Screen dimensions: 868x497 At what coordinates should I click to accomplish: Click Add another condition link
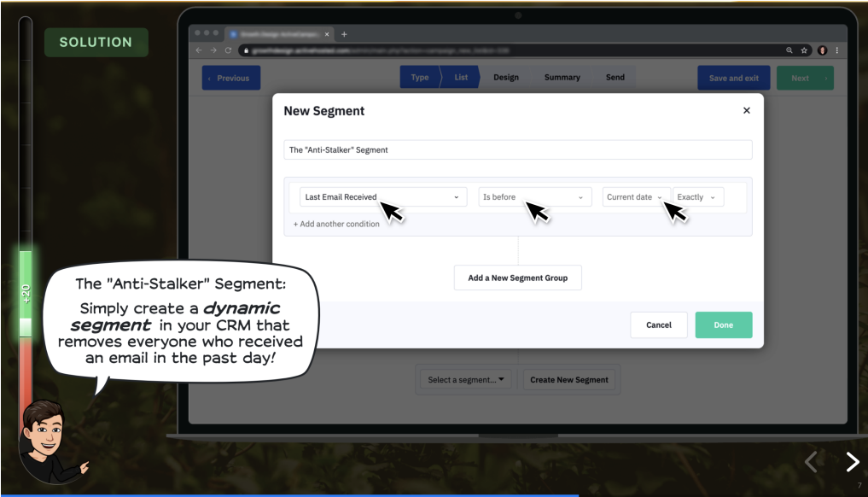point(336,224)
